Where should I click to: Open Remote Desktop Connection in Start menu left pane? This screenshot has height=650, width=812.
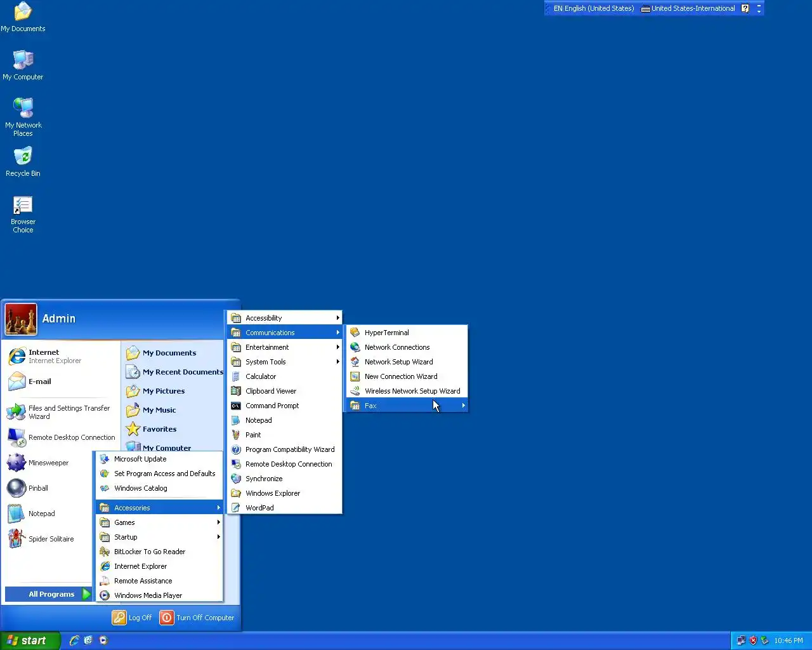click(x=61, y=437)
